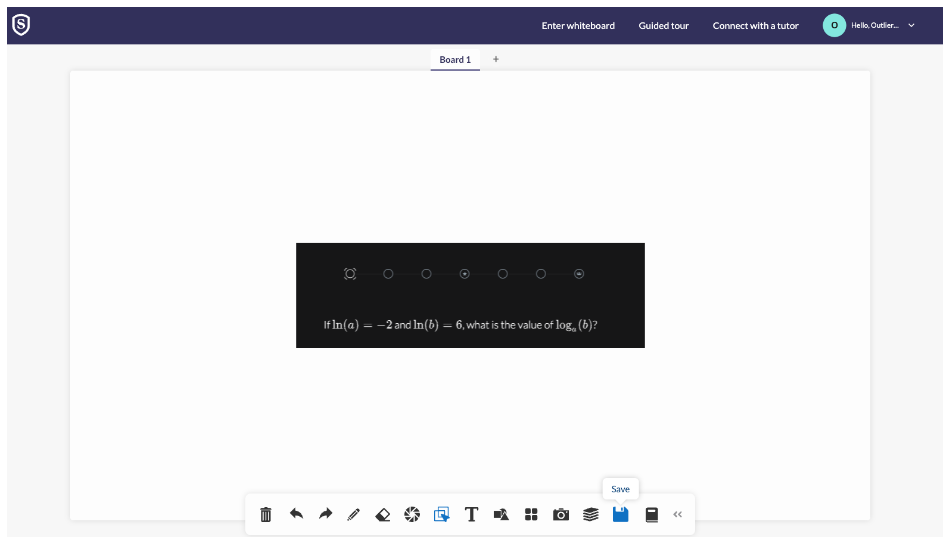Expand the account dropdown chevron
The image size is (946, 547).
pyautogui.click(x=912, y=25)
